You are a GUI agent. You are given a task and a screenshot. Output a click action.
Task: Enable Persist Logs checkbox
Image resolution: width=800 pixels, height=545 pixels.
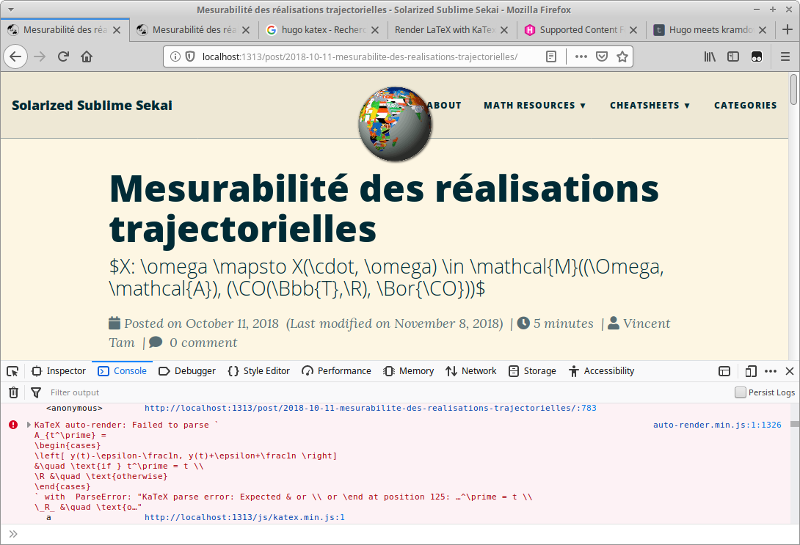(741, 393)
